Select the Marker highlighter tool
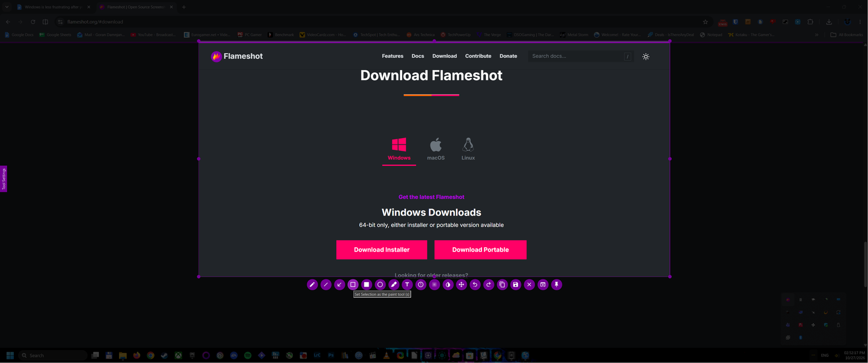Screen dimensions: 868x363 (x=393, y=284)
